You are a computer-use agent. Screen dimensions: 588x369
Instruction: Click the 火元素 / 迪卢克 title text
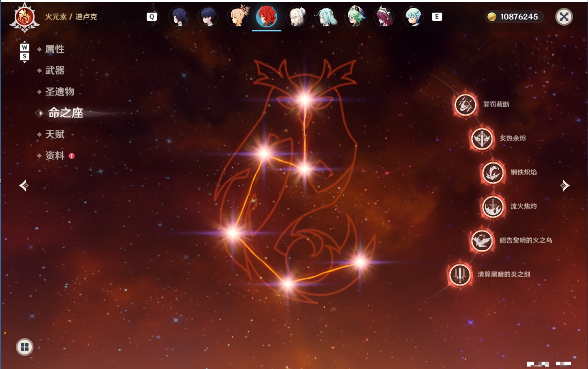coord(71,17)
